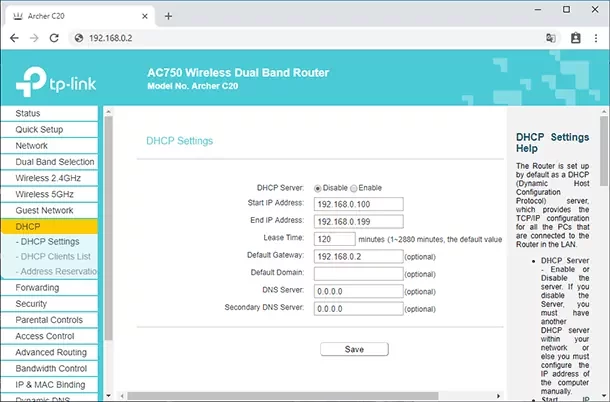Screen dimensions: 610x402
Task: Open Wireless 5GHz settings
Action: click(49, 194)
